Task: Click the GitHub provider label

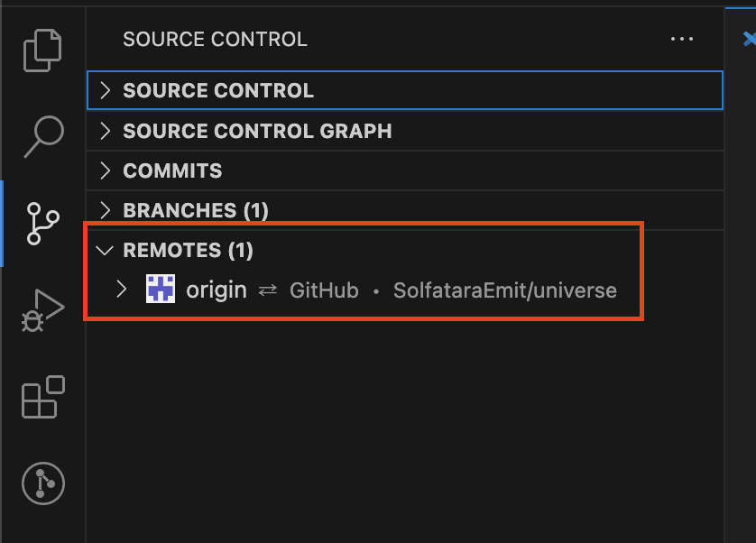Action: click(x=324, y=290)
